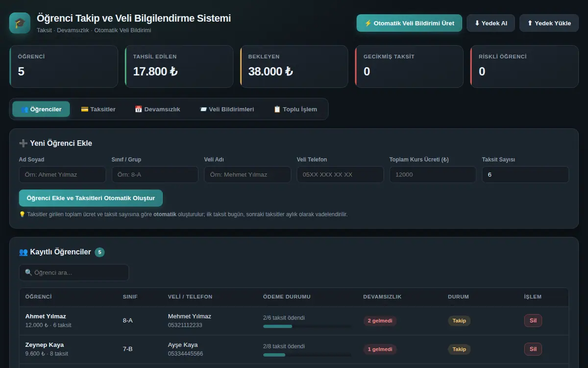Select the student name Ahmet Yılmaz
Screen dimensions: 588x368
[46, 316]
